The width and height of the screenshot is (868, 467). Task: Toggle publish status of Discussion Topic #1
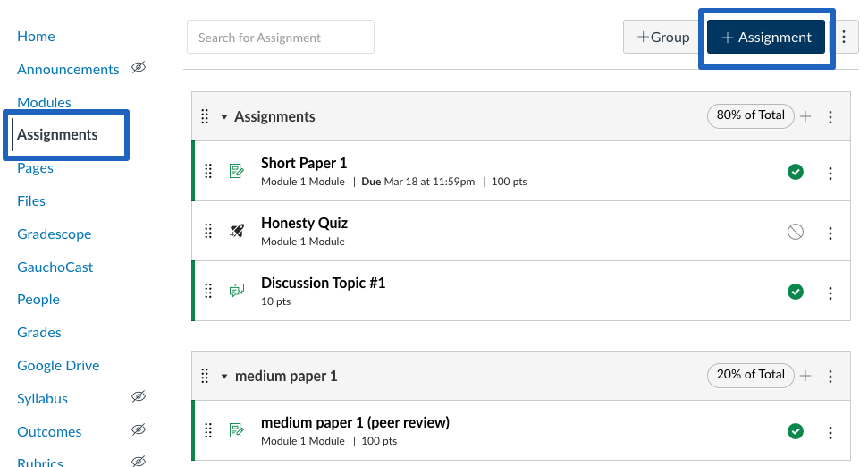(796, 292)
